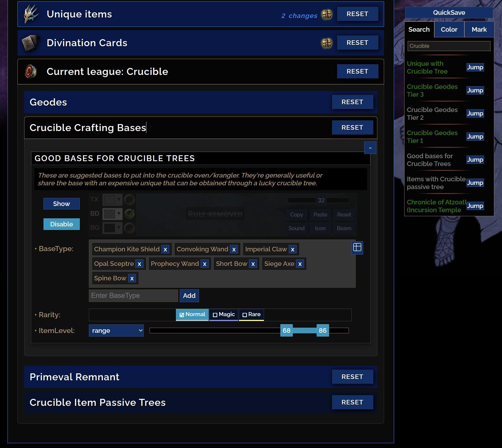Remove Short Bow from base types

[253, 264]
